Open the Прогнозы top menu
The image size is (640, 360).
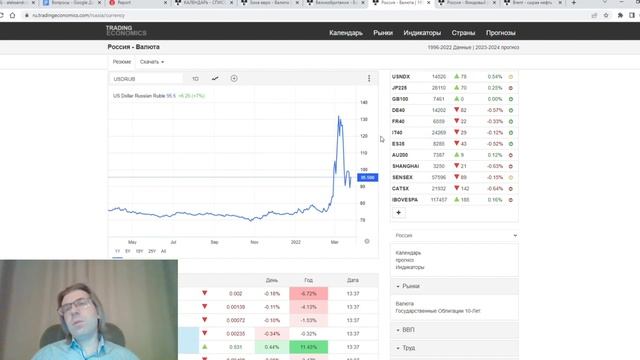point(501,33)
